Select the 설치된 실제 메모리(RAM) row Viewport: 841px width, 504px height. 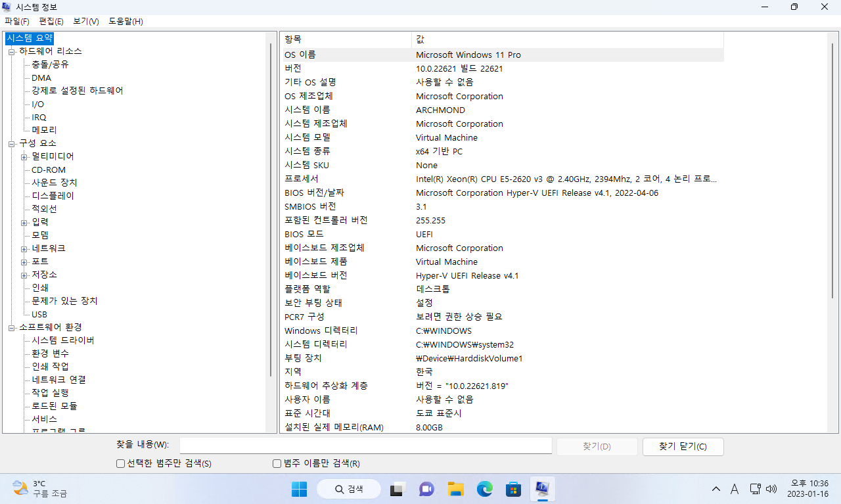tap(503, 427)
